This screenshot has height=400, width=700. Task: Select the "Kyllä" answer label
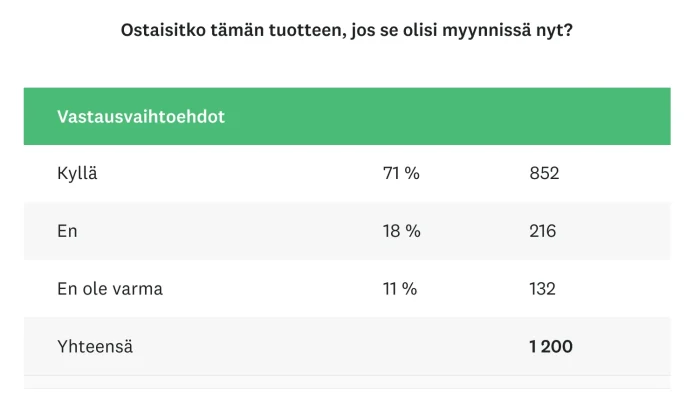click(77, 174)
